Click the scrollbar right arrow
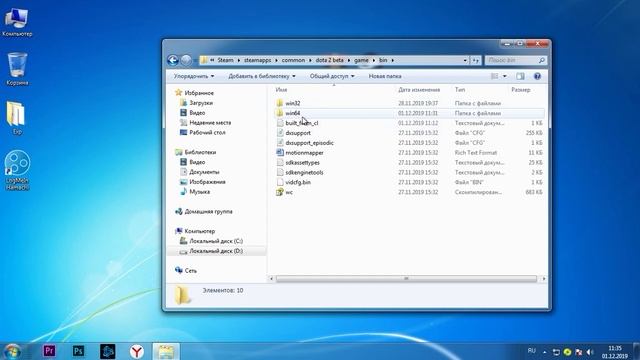The width and height of the screenshot is (640, 360). click(543, 279)
